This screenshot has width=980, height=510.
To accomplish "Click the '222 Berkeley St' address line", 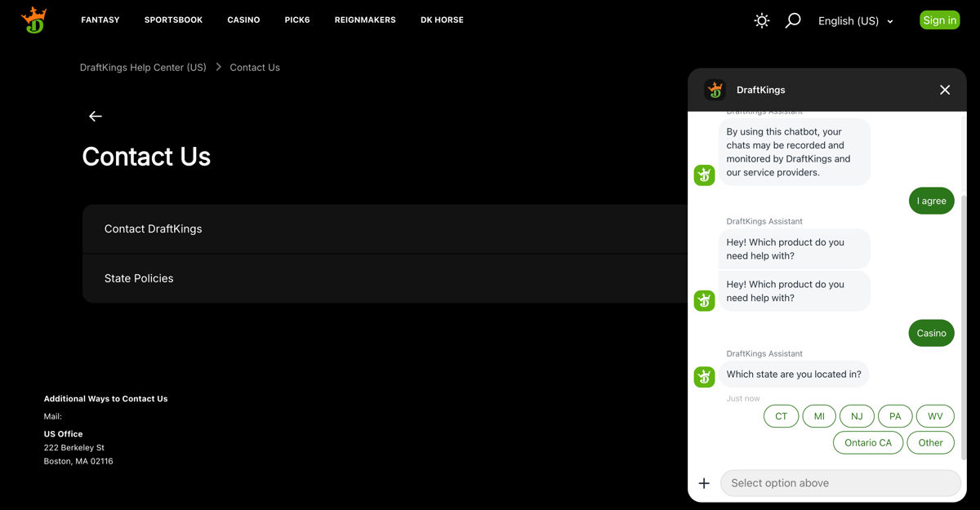I will [x=74, y=447].
